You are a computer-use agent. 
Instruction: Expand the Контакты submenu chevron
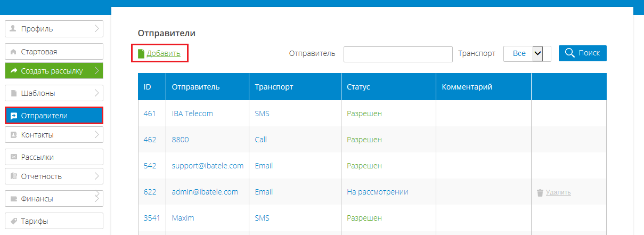97,135
